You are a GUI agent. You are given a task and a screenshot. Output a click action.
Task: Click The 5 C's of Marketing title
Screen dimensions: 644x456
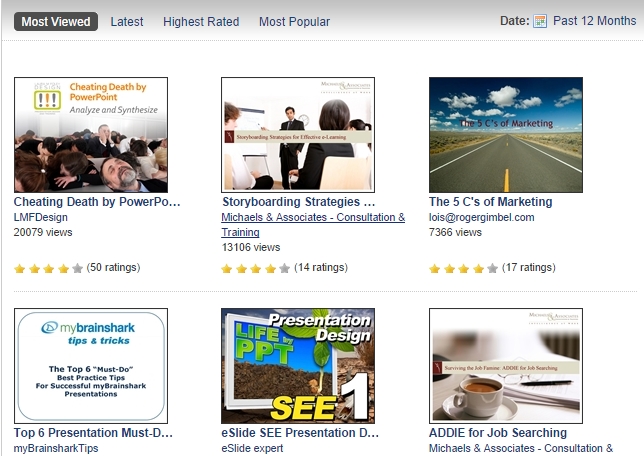click(490, 202)
